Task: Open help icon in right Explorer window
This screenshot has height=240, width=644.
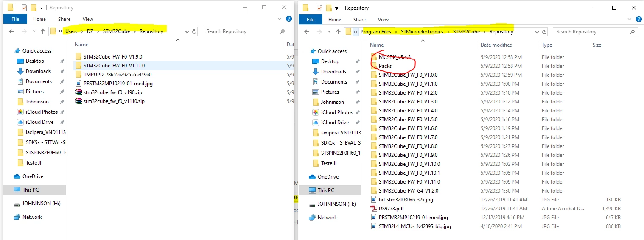Action: [639, 19]
